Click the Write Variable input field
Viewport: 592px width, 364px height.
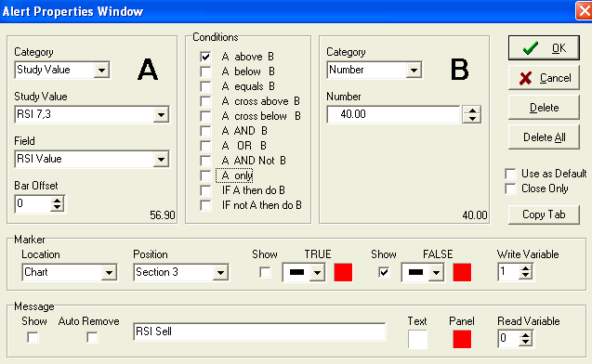click(508, 272)
